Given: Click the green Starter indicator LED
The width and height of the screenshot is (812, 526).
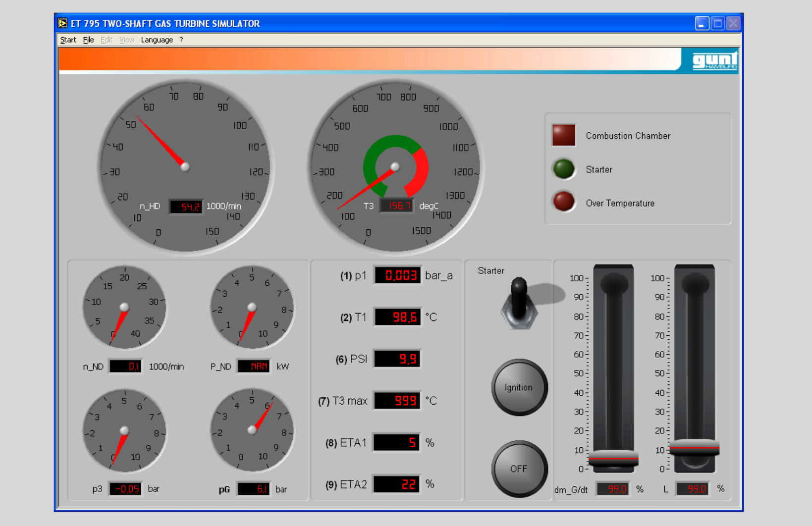Looking at the screenshot, I should pos(564,169).
